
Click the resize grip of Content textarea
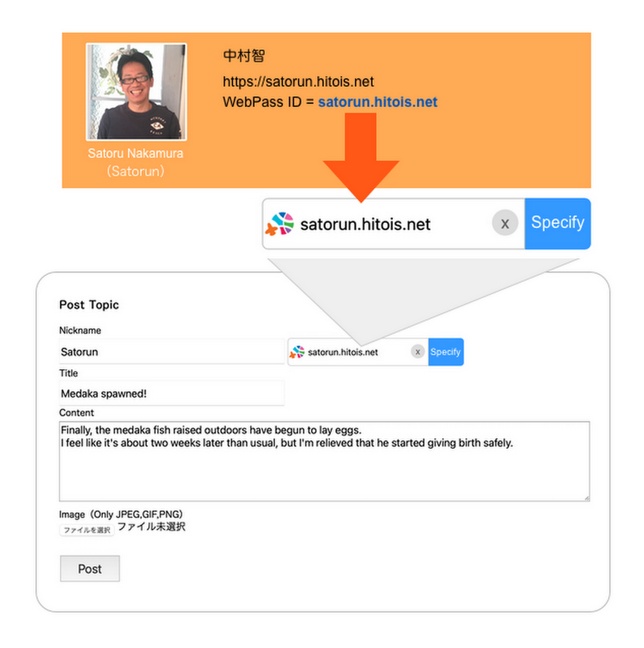coord(586,498)
